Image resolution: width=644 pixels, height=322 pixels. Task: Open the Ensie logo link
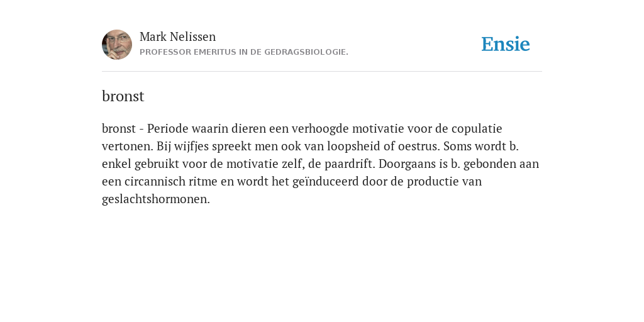click(505, 44)
